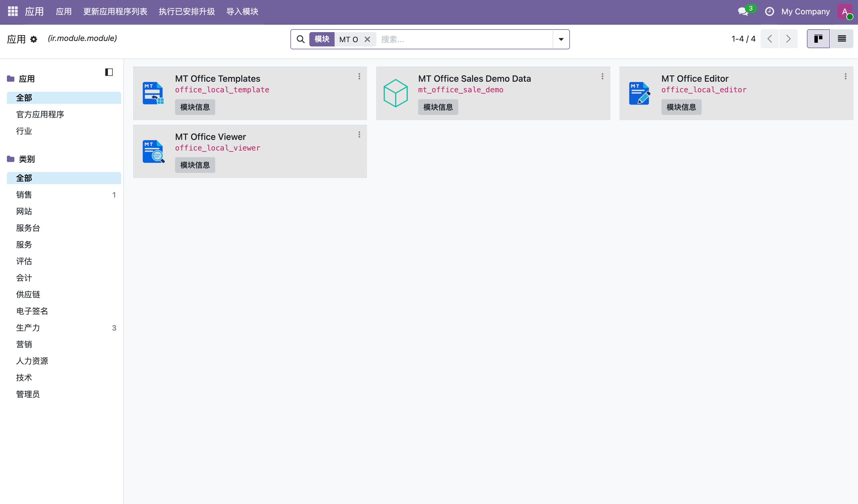The height and width of the screenshot is (504, 858).
Task: Click MT Office Editor module icon
Action: [639, 93]
